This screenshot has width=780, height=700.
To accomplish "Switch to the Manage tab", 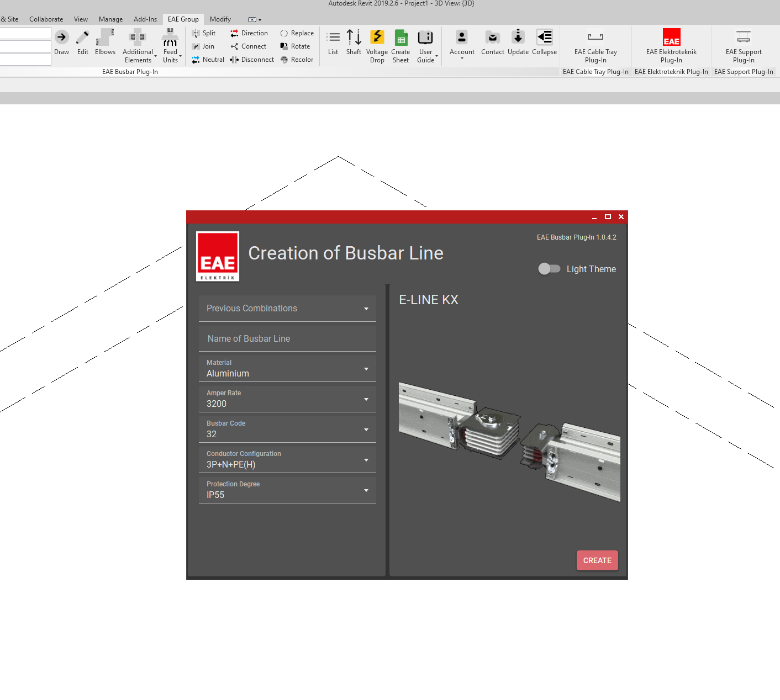I will [111, 19].
